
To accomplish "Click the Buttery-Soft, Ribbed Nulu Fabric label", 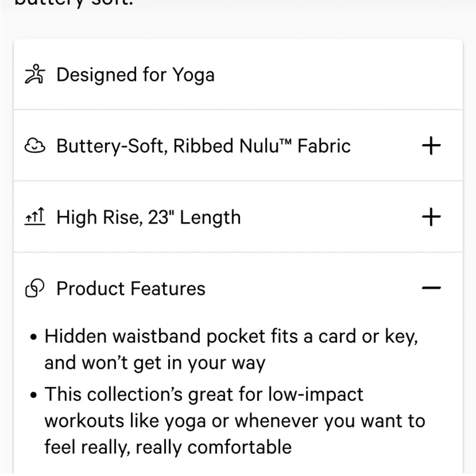I will [203, 146].
